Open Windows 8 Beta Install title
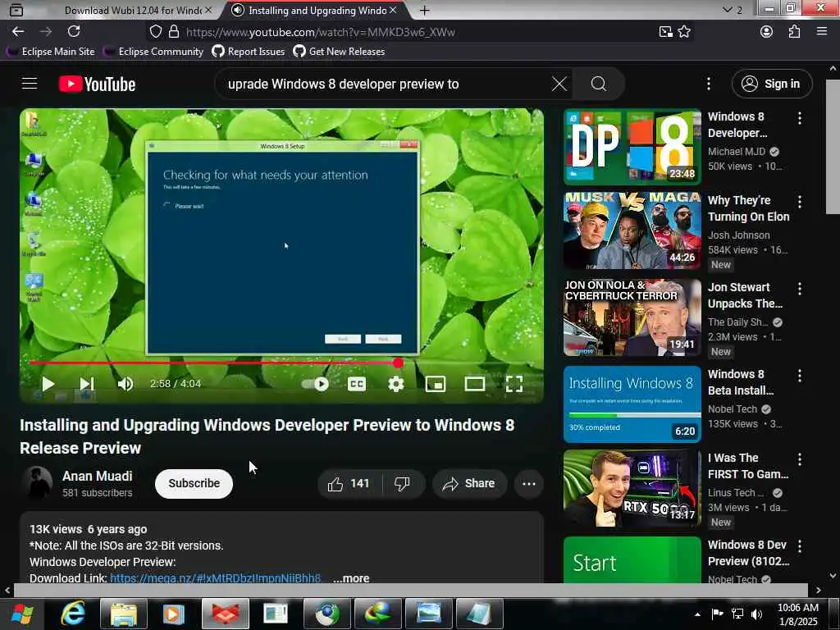The height and width of the screenshot is (630, 840). [741, 382]
